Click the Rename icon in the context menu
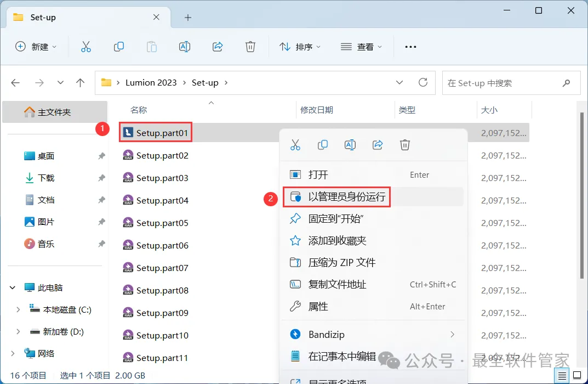Image resolution: width=588 pixels, height=384 pixels. tap(350, 145)
